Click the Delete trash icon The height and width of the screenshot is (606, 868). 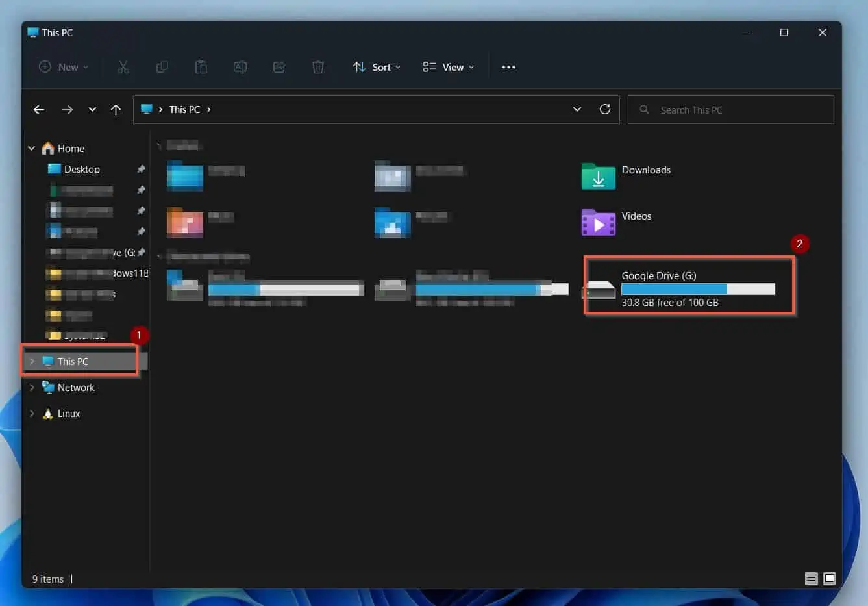[x=318, y=67]
